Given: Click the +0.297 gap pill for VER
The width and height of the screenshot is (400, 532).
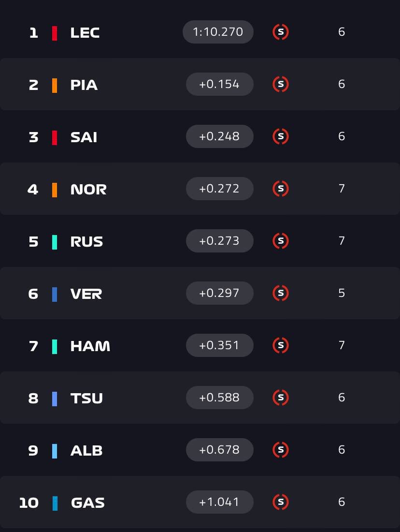Looking at the screenshot, I should tap(219, 294).
